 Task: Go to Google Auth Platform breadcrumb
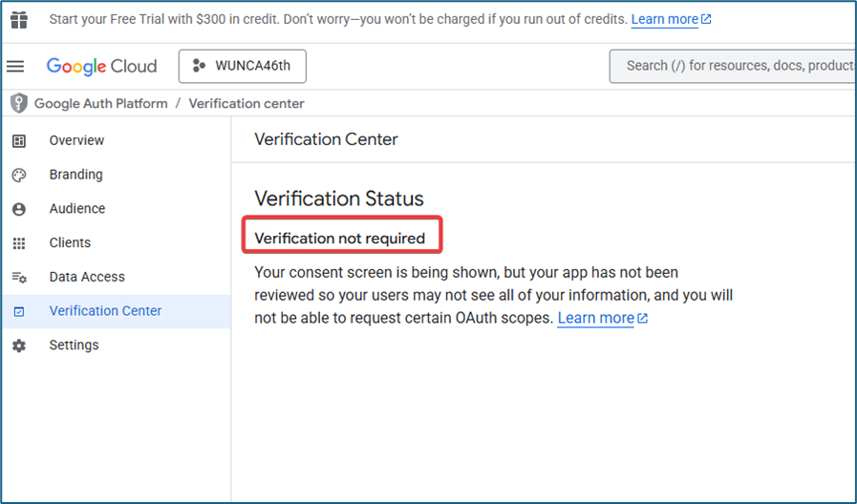pyautogui.click(x=100, y=103)
